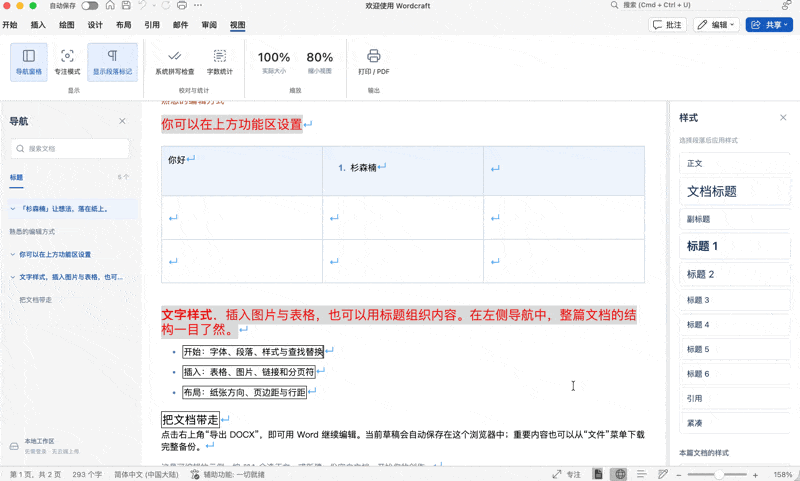Open the more options ellipsis in title bar
Screen dimensions: 800x481
pos(198,6)
